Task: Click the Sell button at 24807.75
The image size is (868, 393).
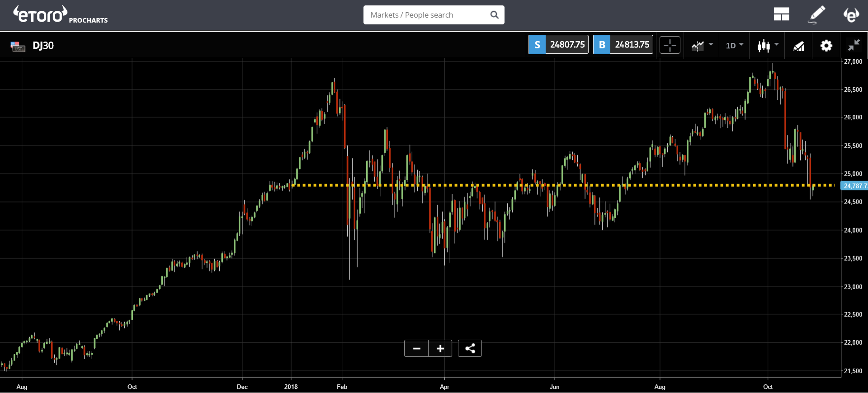Action: click(558, 44)
